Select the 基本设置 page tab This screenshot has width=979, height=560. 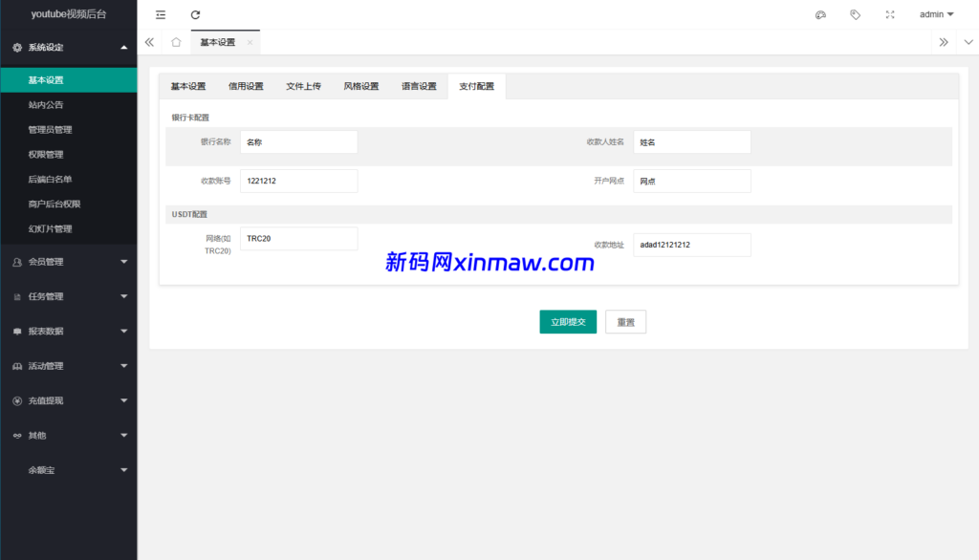(218, 42)
